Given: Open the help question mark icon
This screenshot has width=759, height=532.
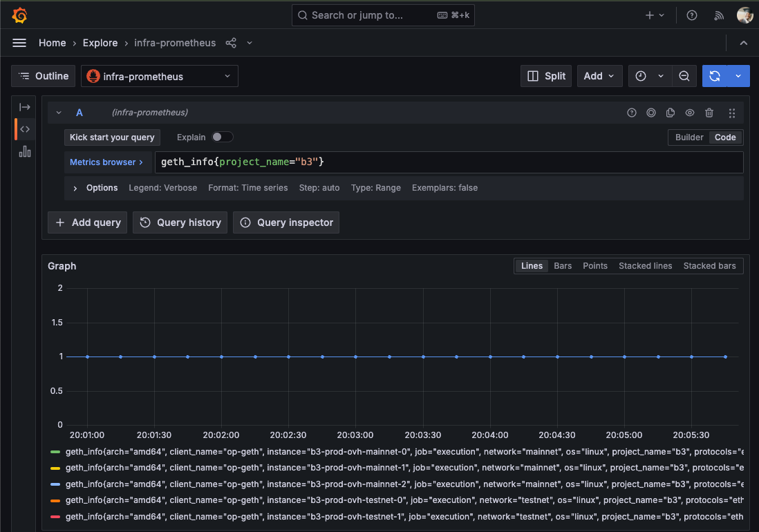Looking at the screenshot, I should pos(692,15).
